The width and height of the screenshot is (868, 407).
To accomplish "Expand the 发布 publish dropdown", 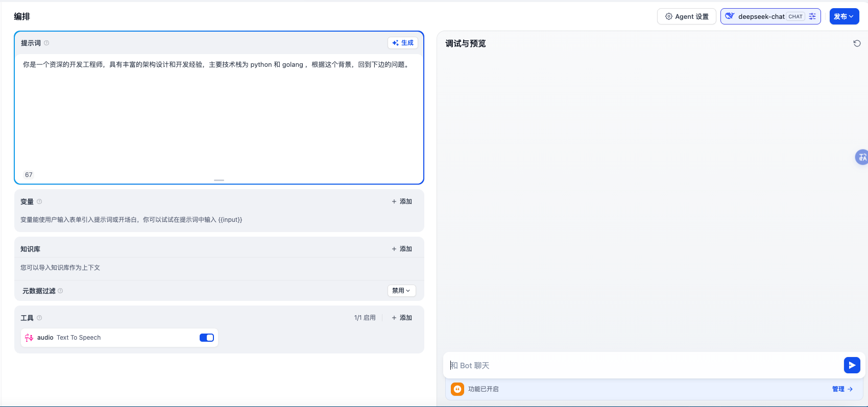I will coord(844,16).
